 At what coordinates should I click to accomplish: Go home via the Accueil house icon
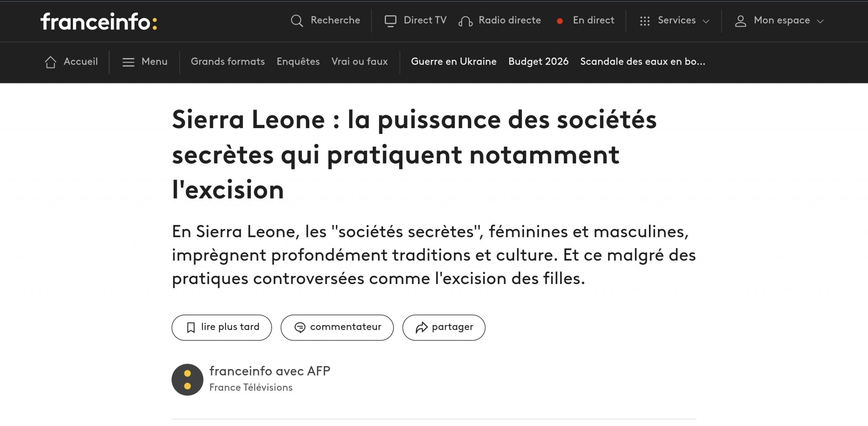click(x=51, y=62)
